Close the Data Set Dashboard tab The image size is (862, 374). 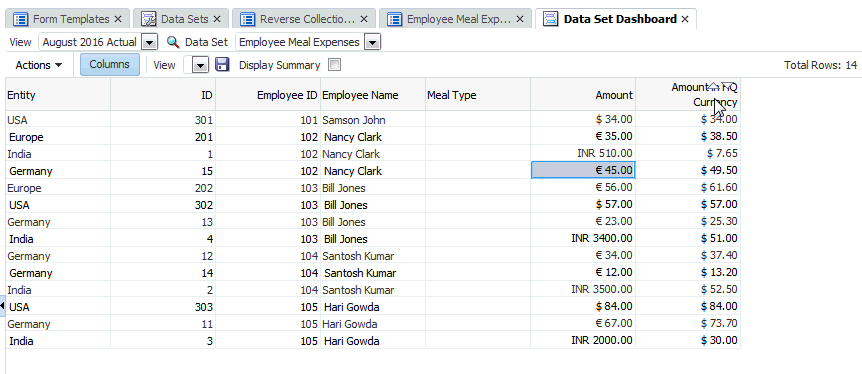pos(685,19)
